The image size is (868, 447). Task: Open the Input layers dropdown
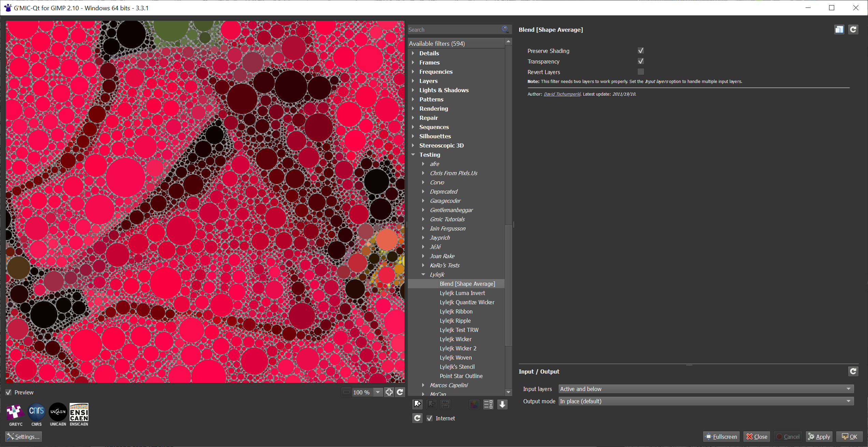point(706,389)
